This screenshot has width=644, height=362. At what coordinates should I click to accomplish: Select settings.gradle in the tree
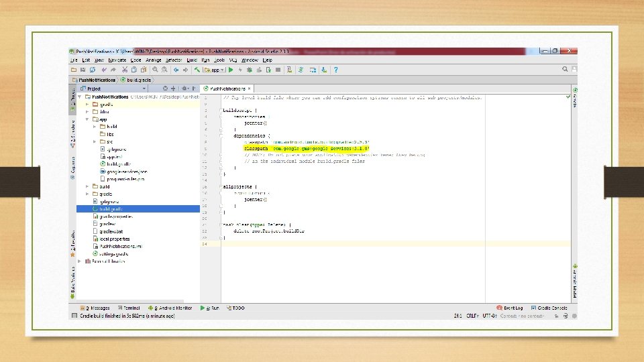point(114,253)
